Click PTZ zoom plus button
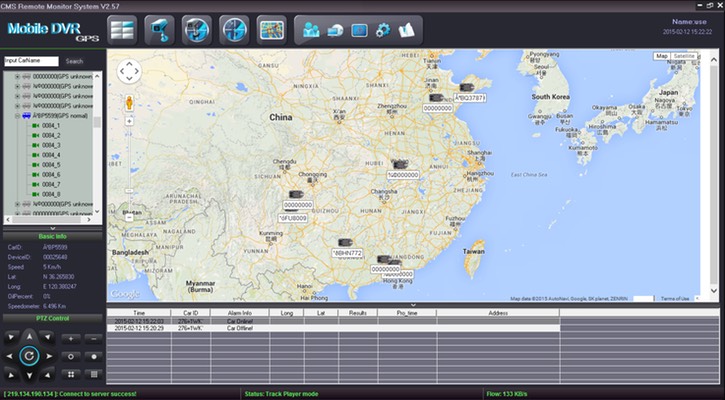The image size is (725, 400). [71, 338]
